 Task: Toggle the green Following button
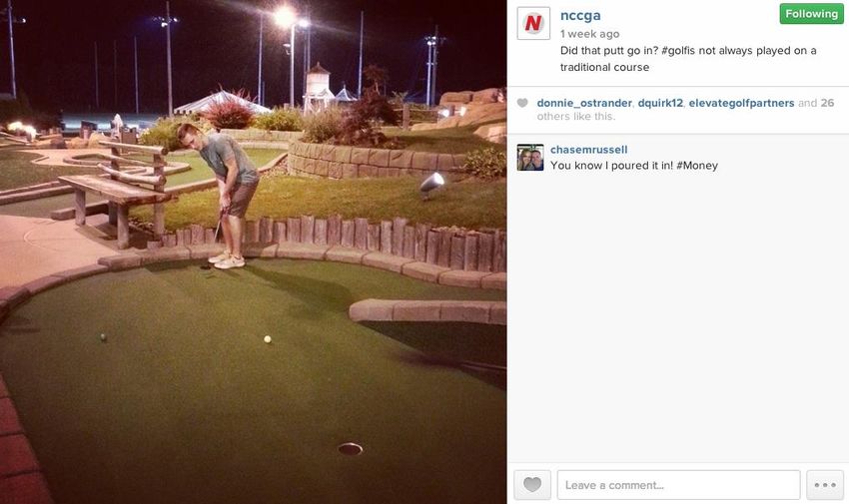coord(811,14)
